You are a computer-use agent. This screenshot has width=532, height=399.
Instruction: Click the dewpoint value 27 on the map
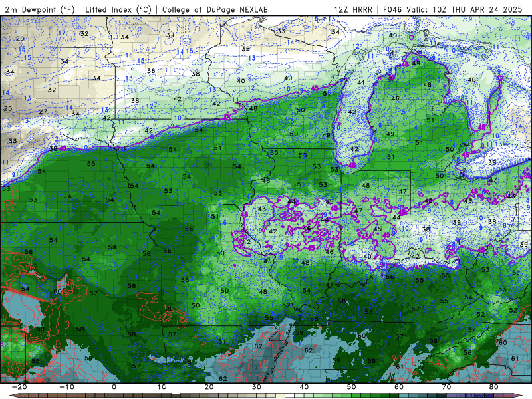pos(43,112)
